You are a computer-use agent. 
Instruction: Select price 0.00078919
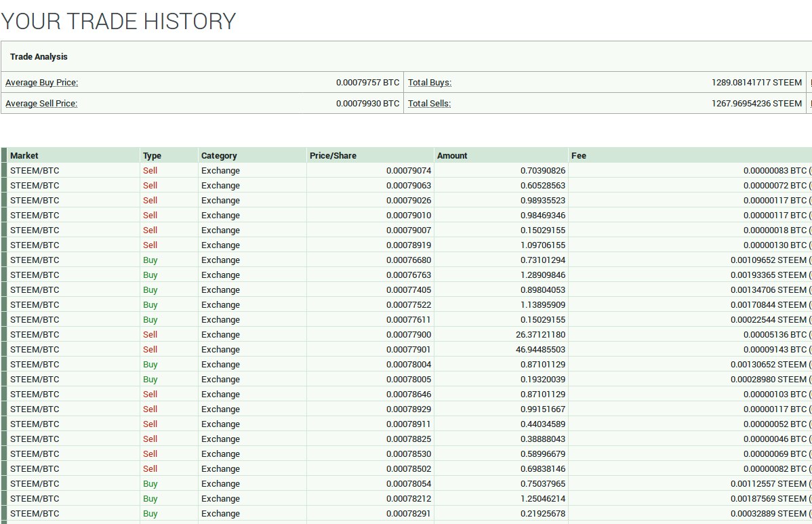tap(409, 245)
